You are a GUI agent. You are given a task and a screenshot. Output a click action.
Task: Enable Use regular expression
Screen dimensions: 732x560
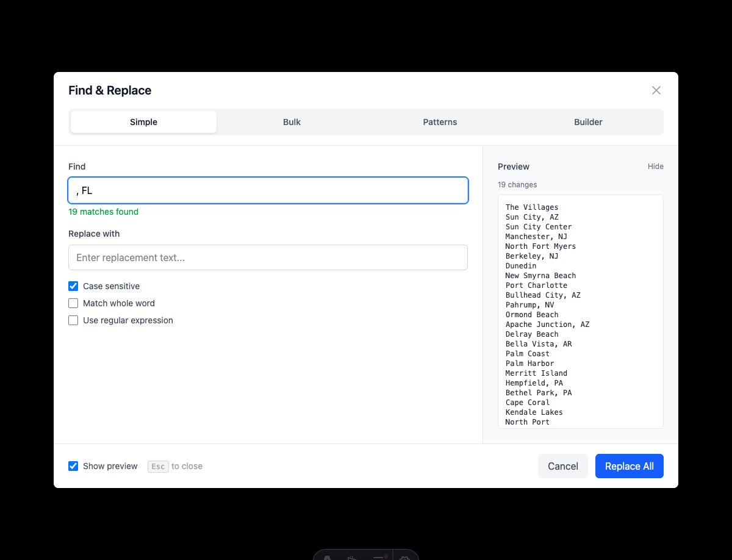click(x=73, y=320)
